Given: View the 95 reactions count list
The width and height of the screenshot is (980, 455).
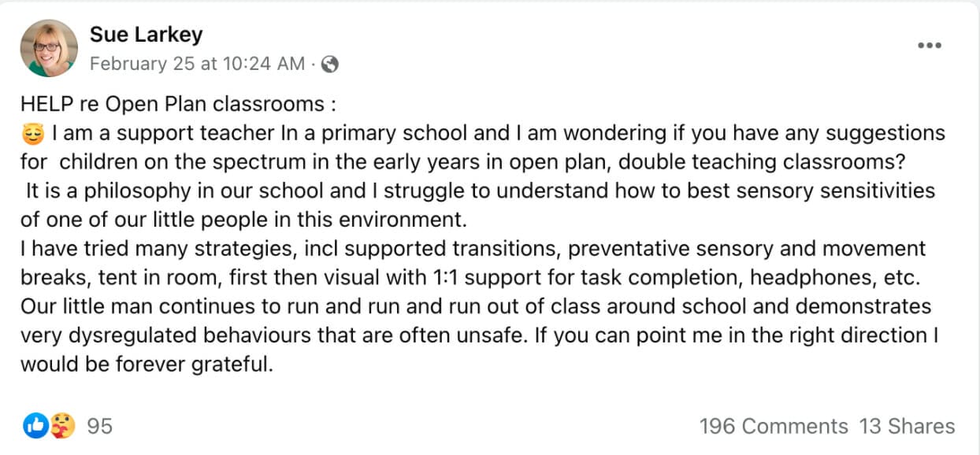Looking at the screenshot, I should pos(99,426).
